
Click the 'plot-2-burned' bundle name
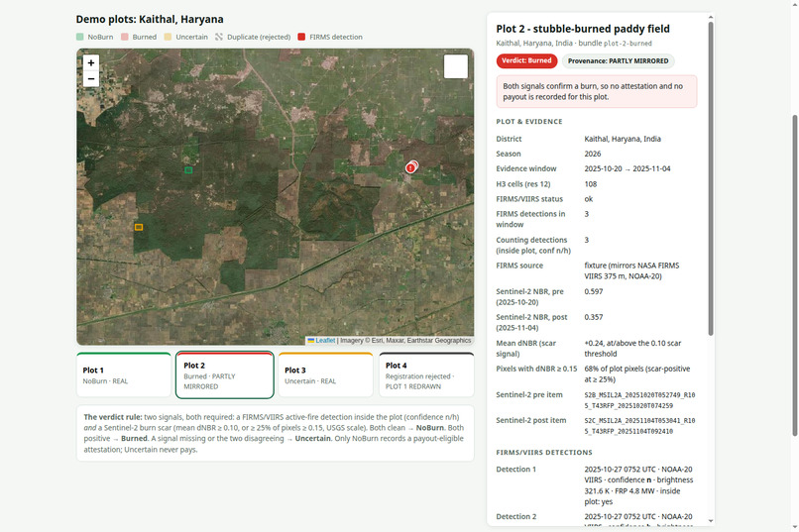pos(628,44)
